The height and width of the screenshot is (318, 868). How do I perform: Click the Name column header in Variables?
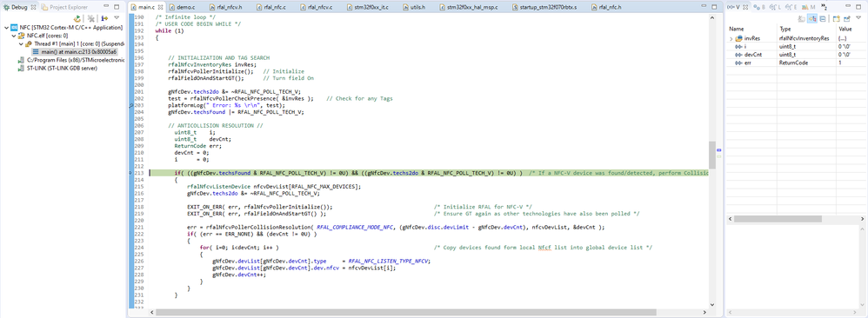(x=751, y=29)
